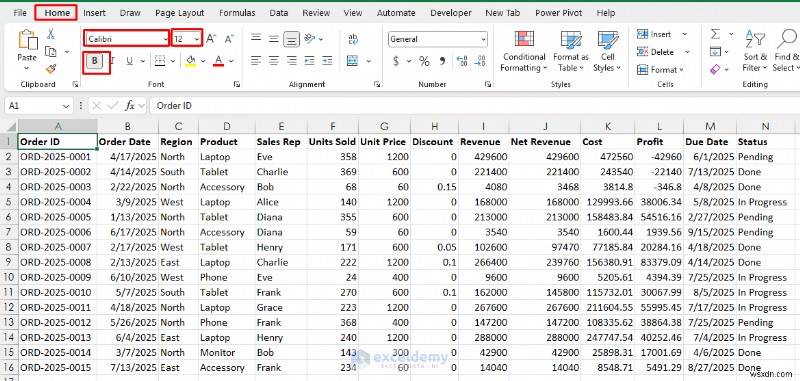Switch to the Page Layout tab
The image size is (800, 381).
tap(180, 13)
